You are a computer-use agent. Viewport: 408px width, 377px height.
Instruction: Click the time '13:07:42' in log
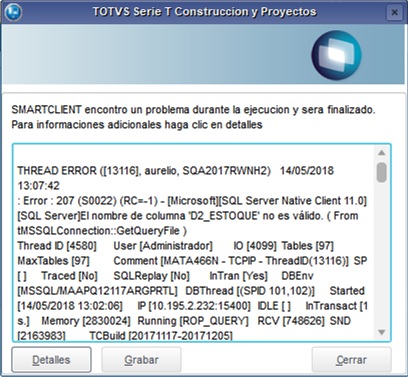pos(38,186)
